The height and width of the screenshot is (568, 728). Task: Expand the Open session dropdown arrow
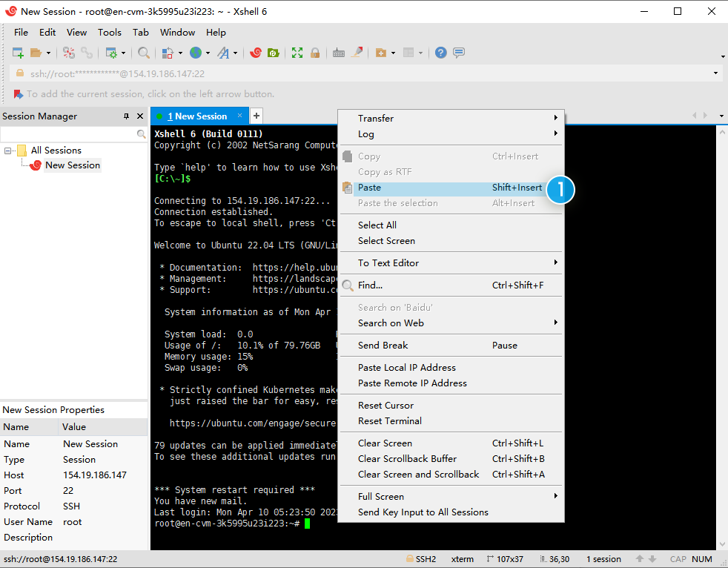click(48, 53)
